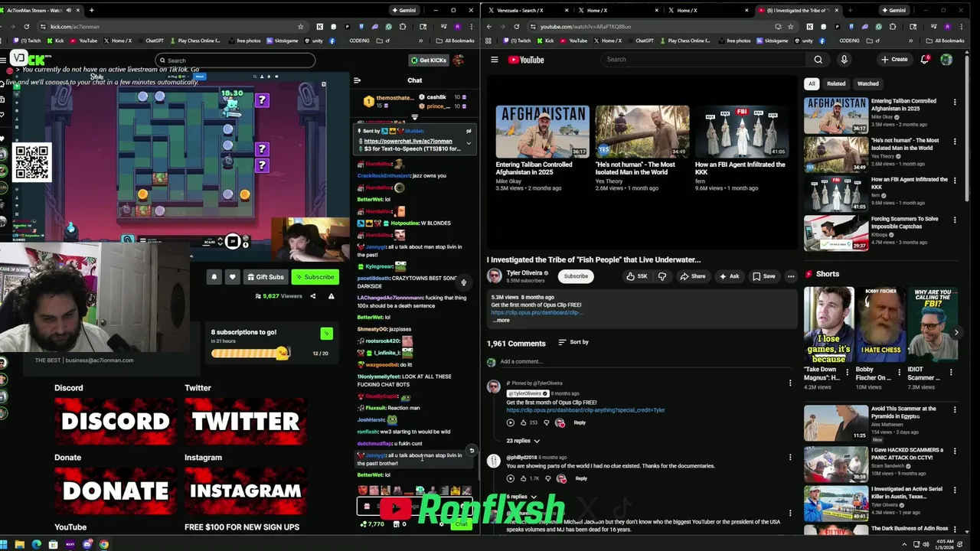Image resolution: width=980 pixels, height=551 pixels.
Task: Click the Kick search input field
Action: 234,60
